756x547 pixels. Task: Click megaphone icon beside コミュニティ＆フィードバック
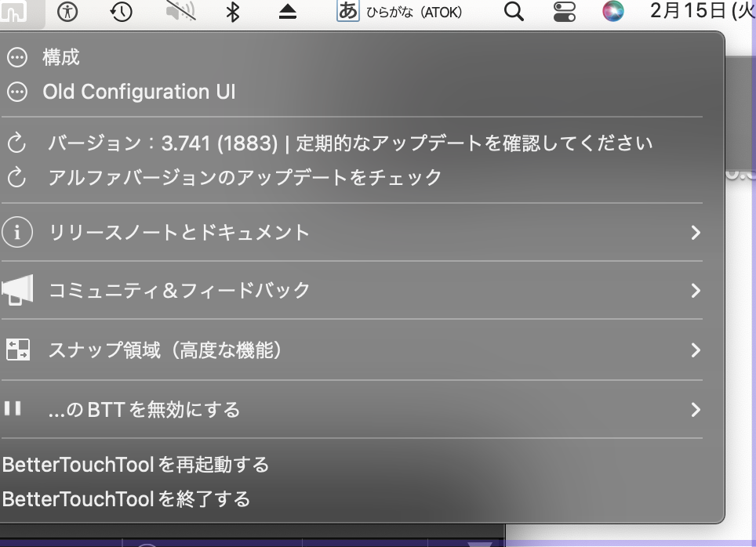17,290
